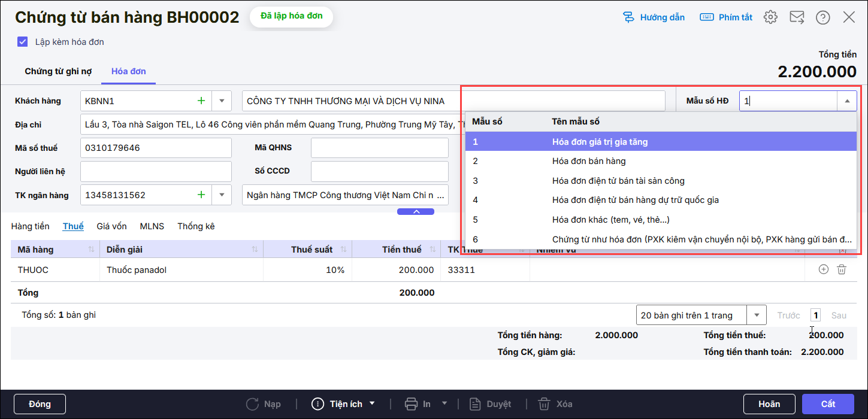
Task: Add row after THUOC line item
Action: tap(823, 270)
